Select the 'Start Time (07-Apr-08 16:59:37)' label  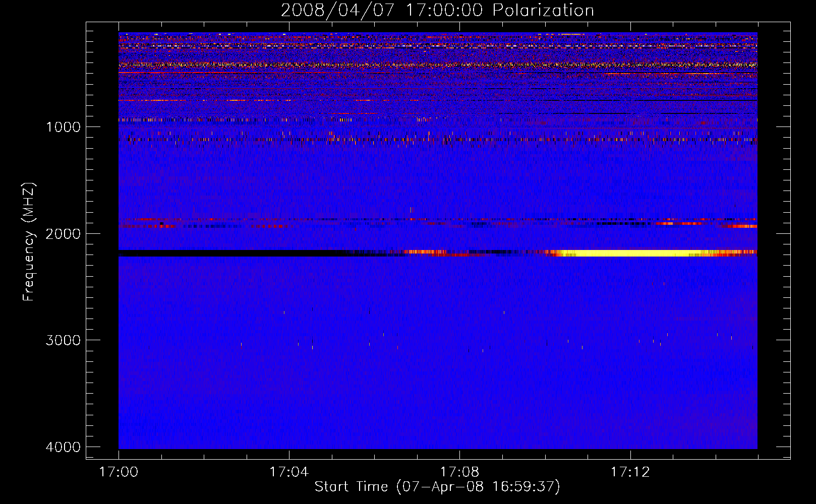437,487
